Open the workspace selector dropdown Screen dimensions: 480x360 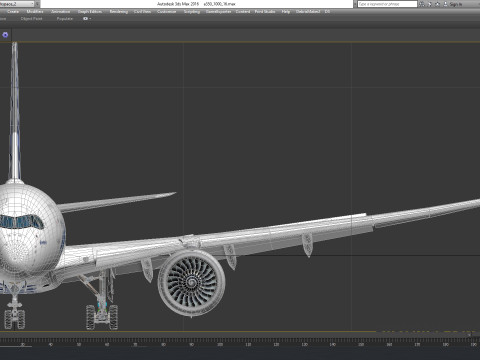coord(17,4)
